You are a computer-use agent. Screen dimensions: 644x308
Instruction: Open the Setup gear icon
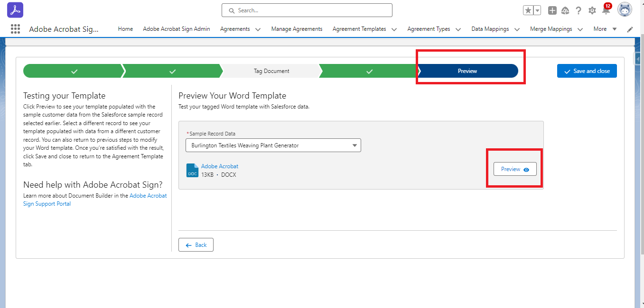(x=592, y=10)
